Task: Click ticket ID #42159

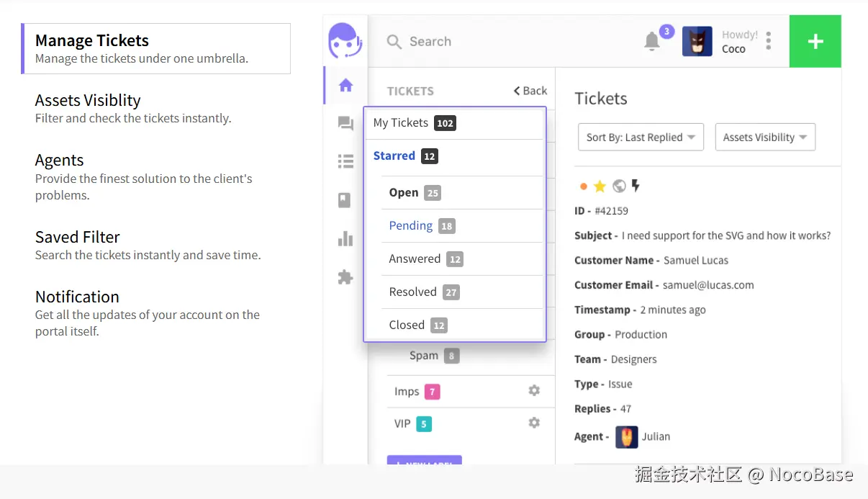Action: 611,211
